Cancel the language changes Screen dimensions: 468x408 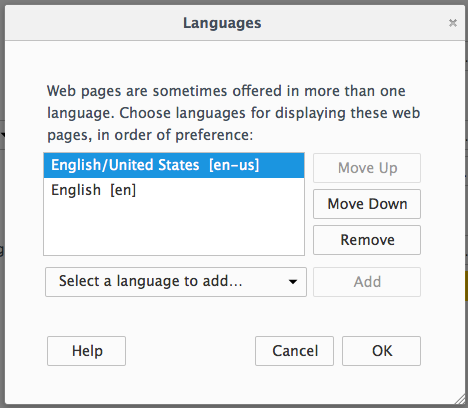(294, 351)
